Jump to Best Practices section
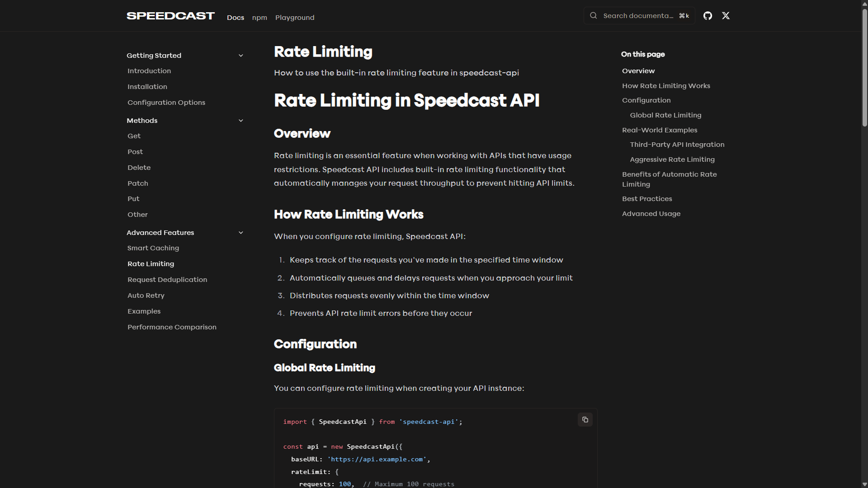The image size is (868, 488). click(x=646, y=199)
